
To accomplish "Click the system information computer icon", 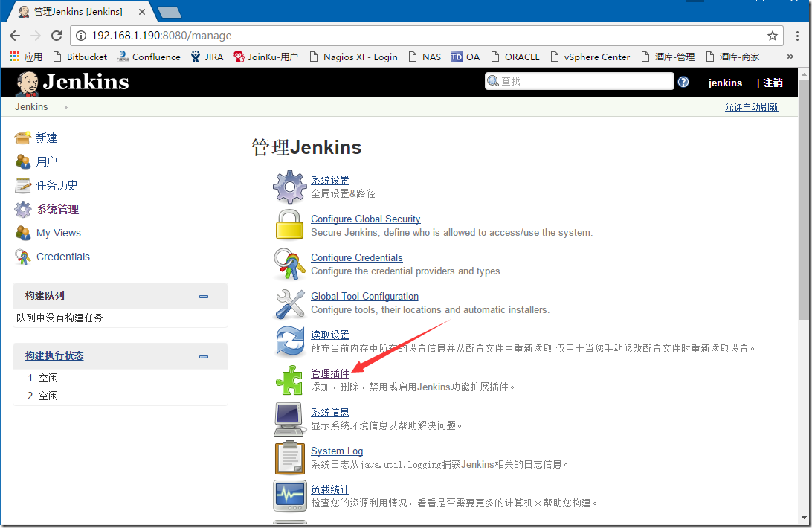I will (289, 419).
